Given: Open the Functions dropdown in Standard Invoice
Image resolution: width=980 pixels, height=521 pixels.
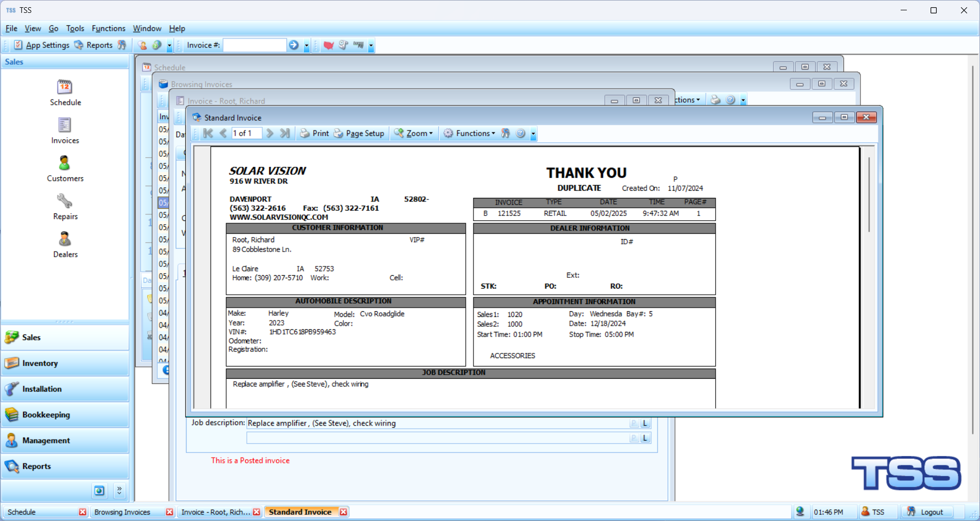Looking at the screenshot, I should (469, 133).
